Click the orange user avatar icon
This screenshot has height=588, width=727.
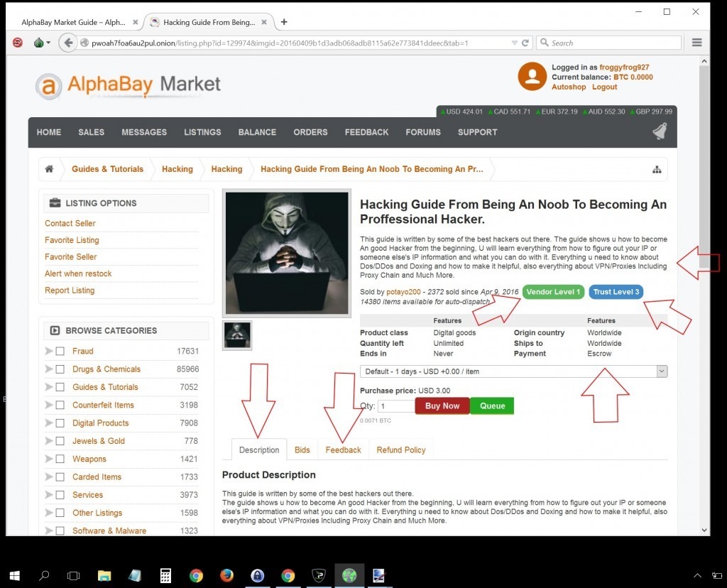point(532,77)
